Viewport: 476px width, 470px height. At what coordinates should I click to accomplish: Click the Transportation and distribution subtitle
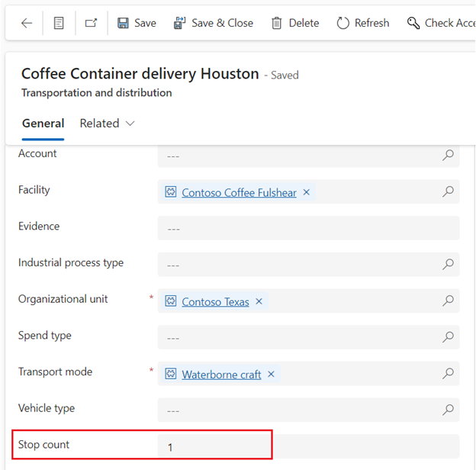(x=97, y=92)
